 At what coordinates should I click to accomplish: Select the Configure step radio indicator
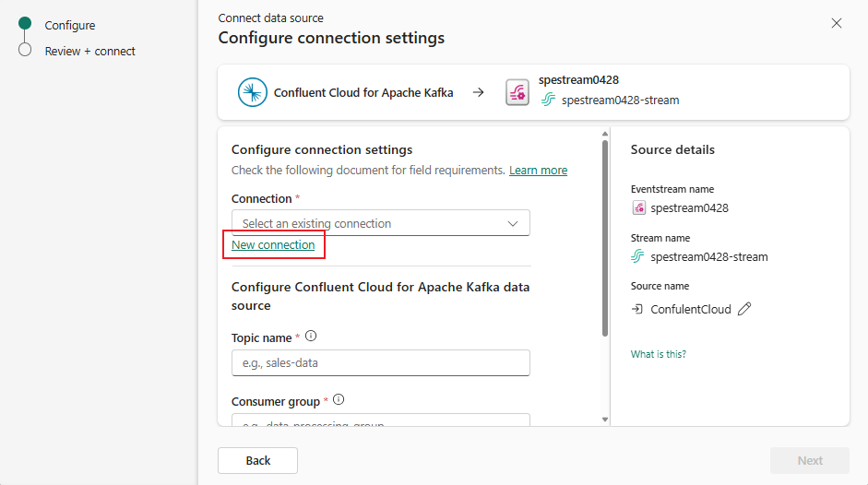click(x=25, y=25)
